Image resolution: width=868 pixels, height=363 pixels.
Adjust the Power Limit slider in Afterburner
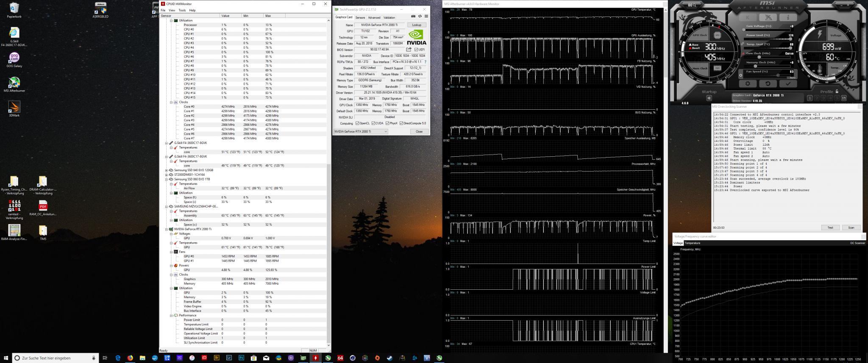pos(768,39)
